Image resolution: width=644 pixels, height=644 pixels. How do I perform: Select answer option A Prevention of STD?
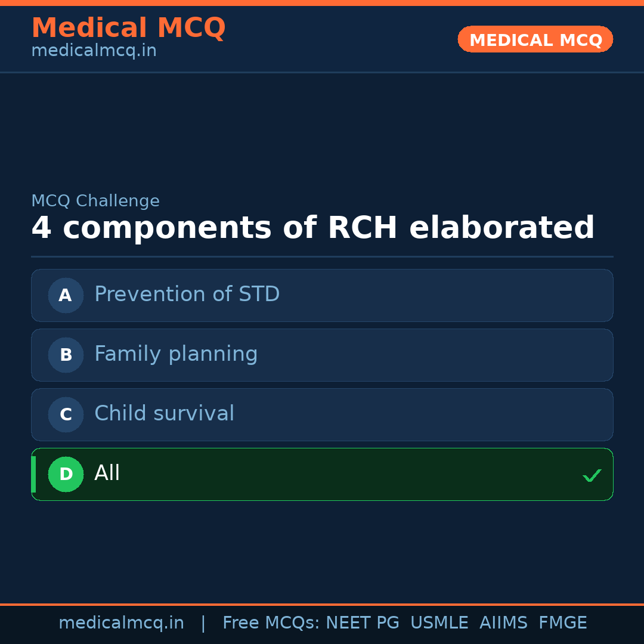click(322, 295)
